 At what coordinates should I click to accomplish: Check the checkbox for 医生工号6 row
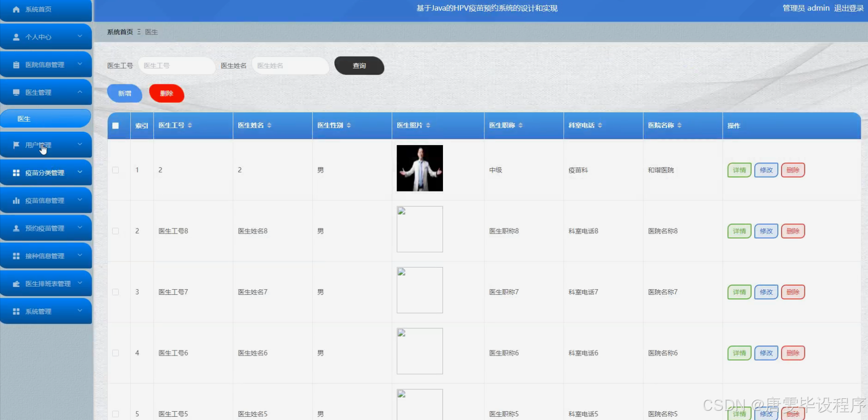click(115, 353)
